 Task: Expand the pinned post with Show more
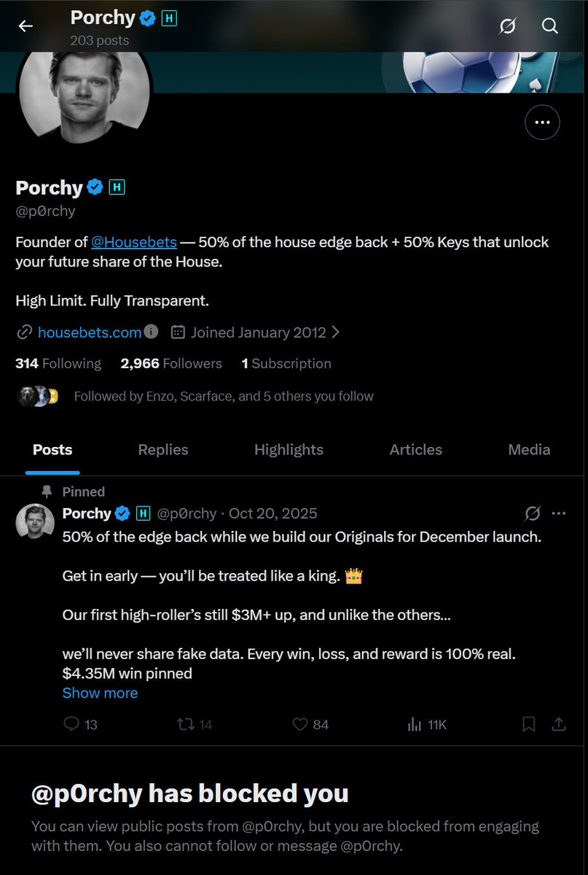pos(100,693)
